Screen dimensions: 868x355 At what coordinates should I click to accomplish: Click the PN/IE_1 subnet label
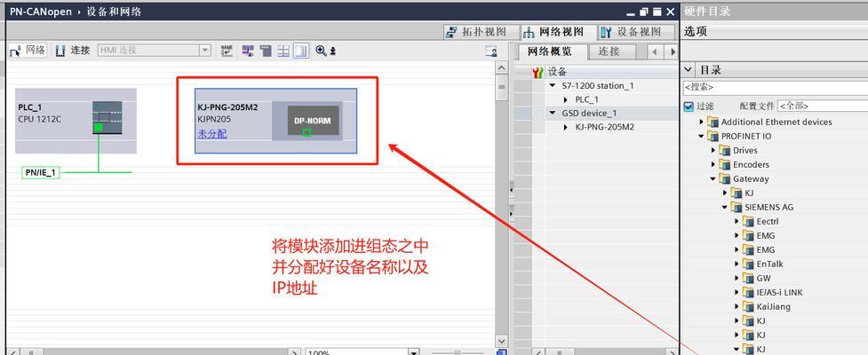(x=40, y=172)
